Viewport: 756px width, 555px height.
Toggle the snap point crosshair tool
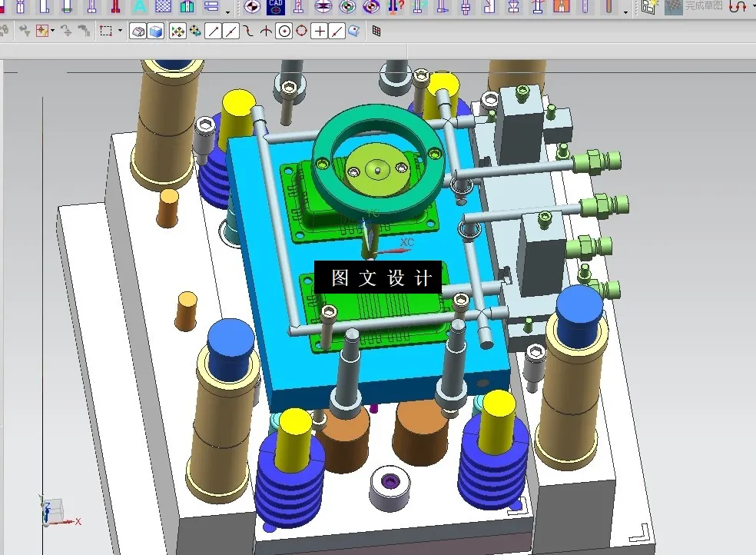[41, 31]
